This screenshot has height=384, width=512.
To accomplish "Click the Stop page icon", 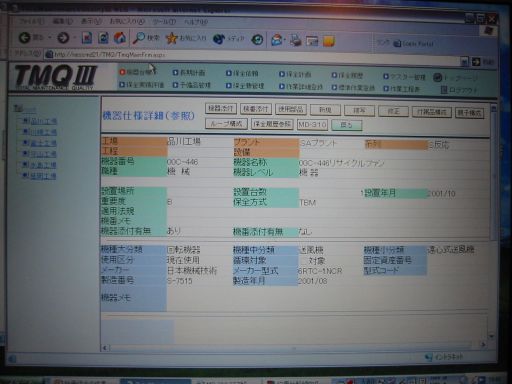I will coord(87,38).
